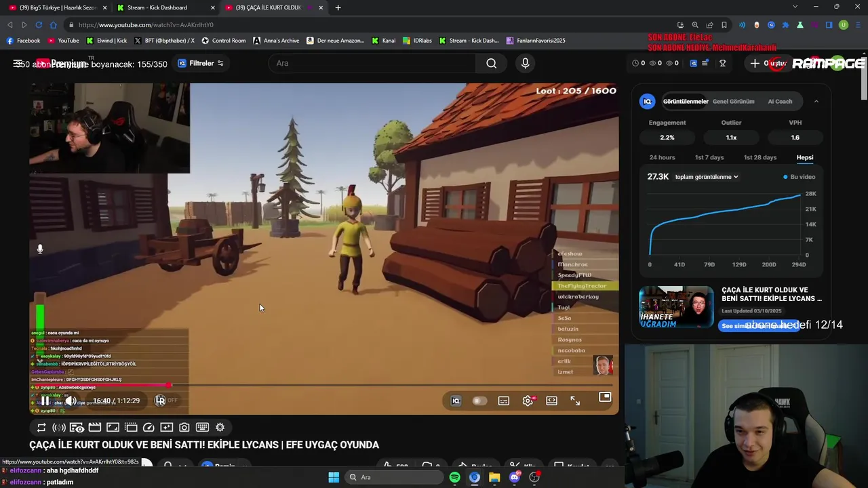This screenshot has width=868, height=488.
Task: Open the tab search chevron dropdown
Action: [795, 7]
